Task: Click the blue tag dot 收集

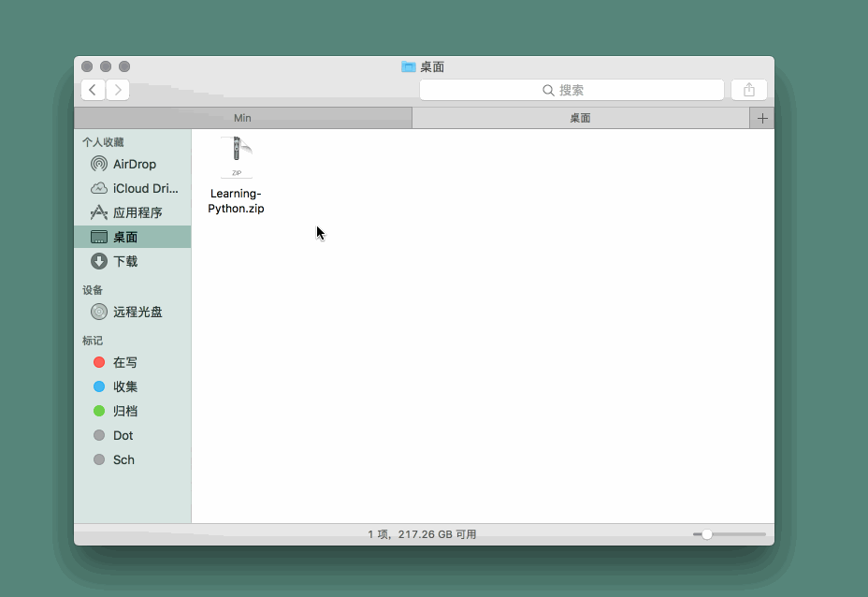Action: tap(99, 386)
